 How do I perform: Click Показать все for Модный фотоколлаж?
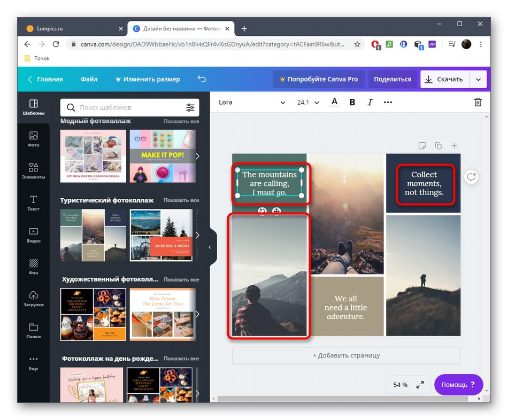click(x=181, y=121)
